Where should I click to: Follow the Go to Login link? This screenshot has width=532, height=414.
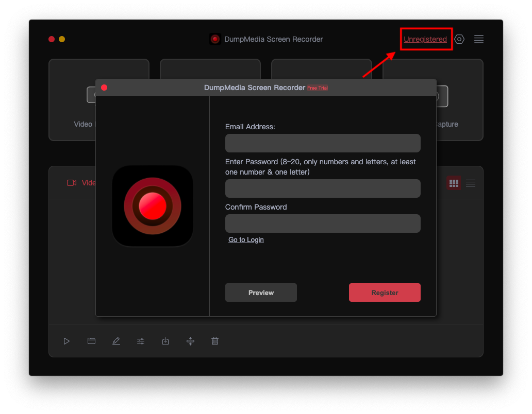(246, 239)
